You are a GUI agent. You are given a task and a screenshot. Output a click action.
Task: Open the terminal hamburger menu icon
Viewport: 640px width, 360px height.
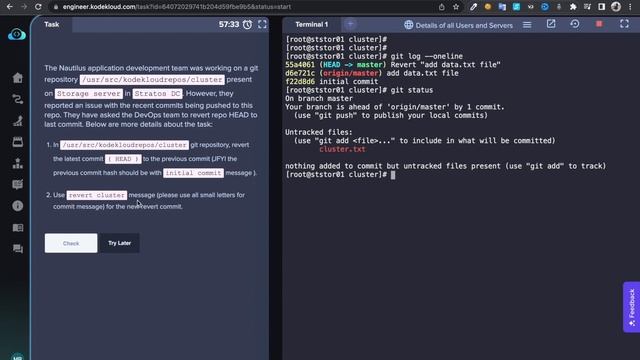click(x=527, y=25)
